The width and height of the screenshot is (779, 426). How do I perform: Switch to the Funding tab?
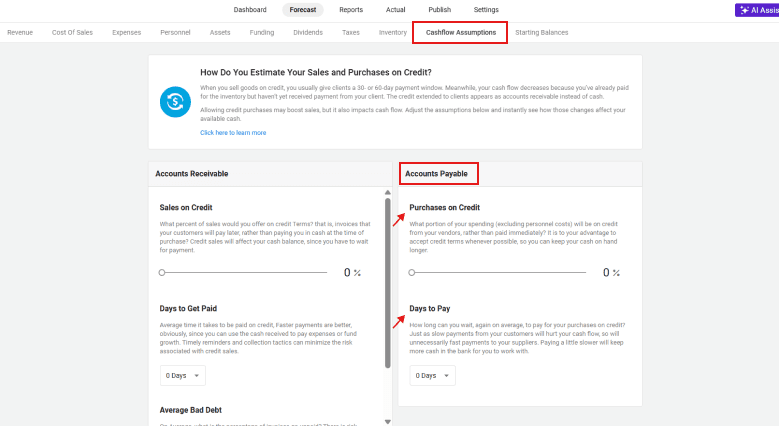click(261, 32)
